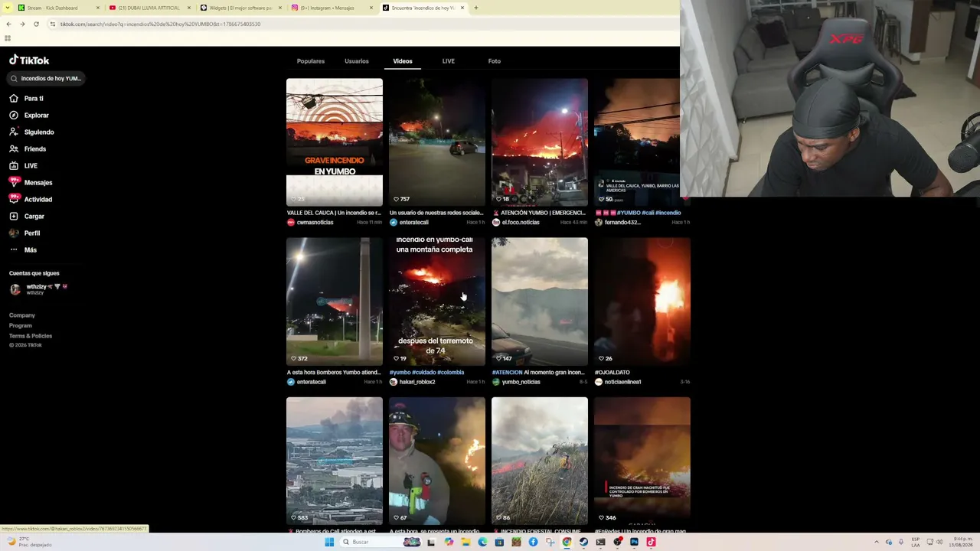The height and width of the screenshot is (551, 980).
Task: Reload the current page
Action: coord(36,24)
